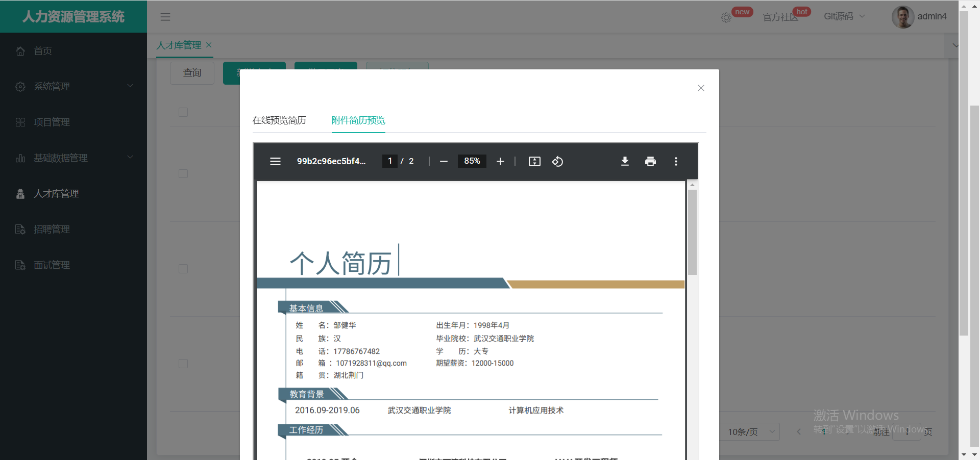Viewport: 980px width, 460px height.
Task: Open the fit-to-page control in PDF viewer
Action: click(x=534, y=161)
